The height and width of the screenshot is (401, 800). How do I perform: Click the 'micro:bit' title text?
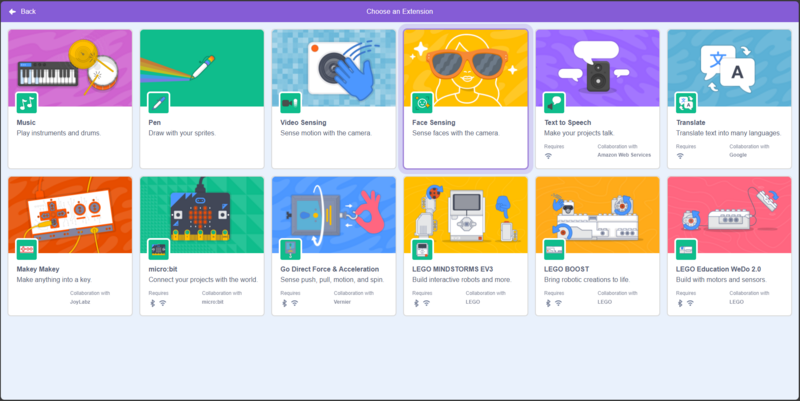tap(163, 269)
